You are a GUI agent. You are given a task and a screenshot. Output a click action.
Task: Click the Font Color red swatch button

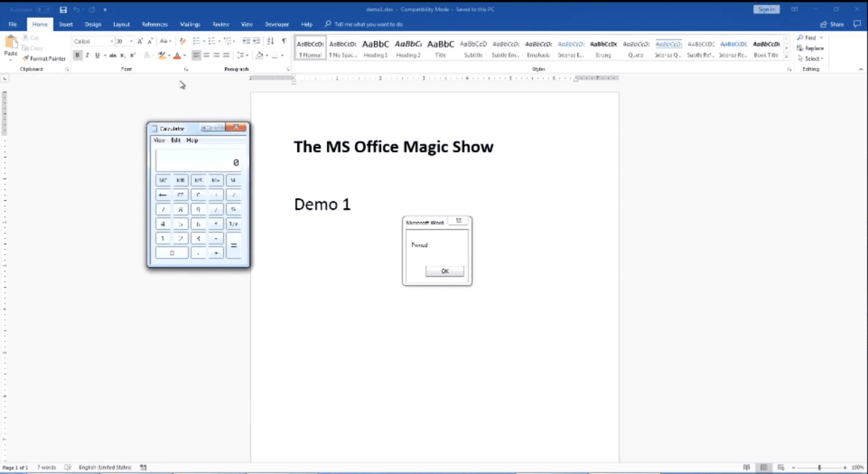(177, 56)
